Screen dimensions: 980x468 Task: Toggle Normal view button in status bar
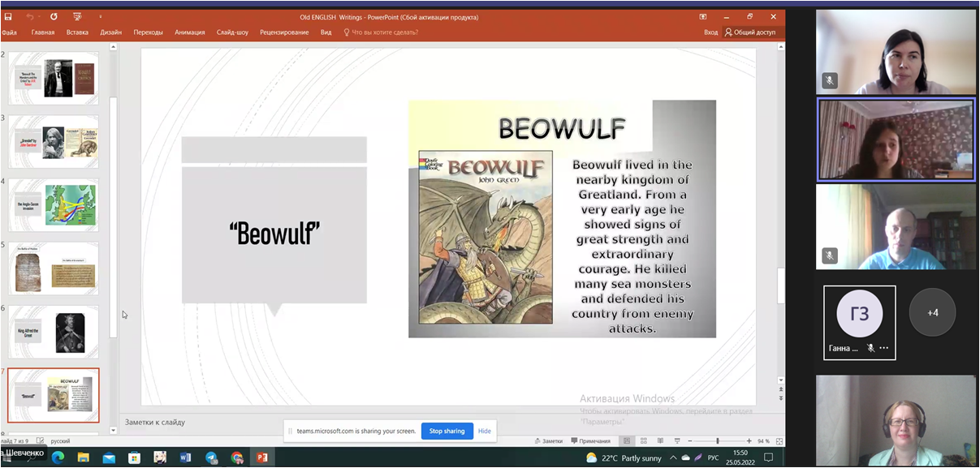point(626,441)
